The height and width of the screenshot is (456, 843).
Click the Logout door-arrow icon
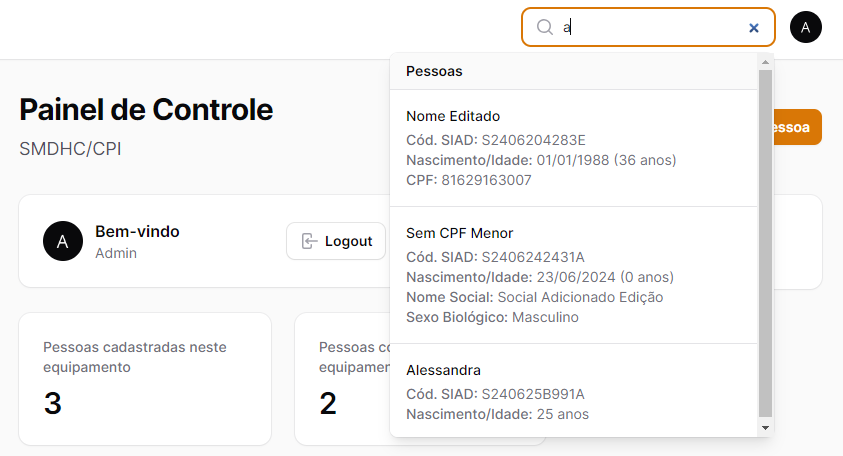point(310,241)
